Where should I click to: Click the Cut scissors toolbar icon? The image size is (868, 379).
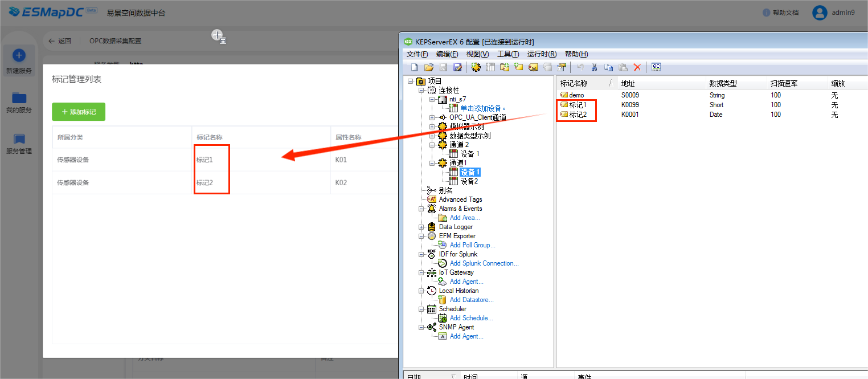594,67
